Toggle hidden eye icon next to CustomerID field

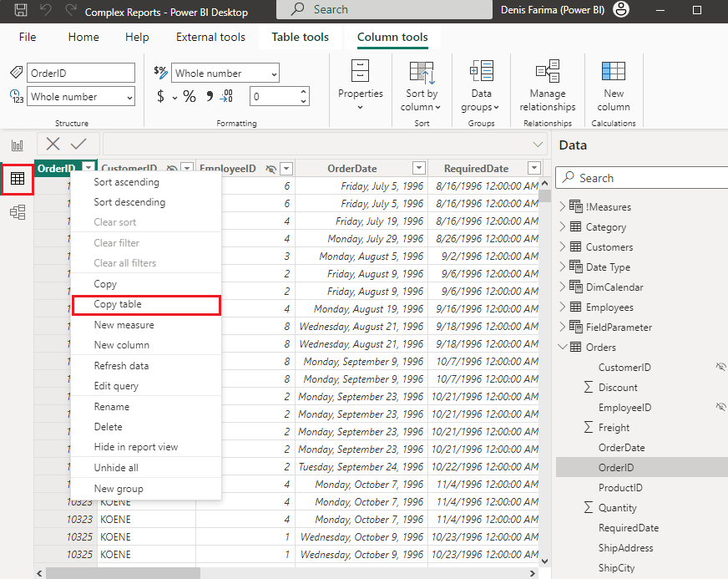click(x=720, y=368)
